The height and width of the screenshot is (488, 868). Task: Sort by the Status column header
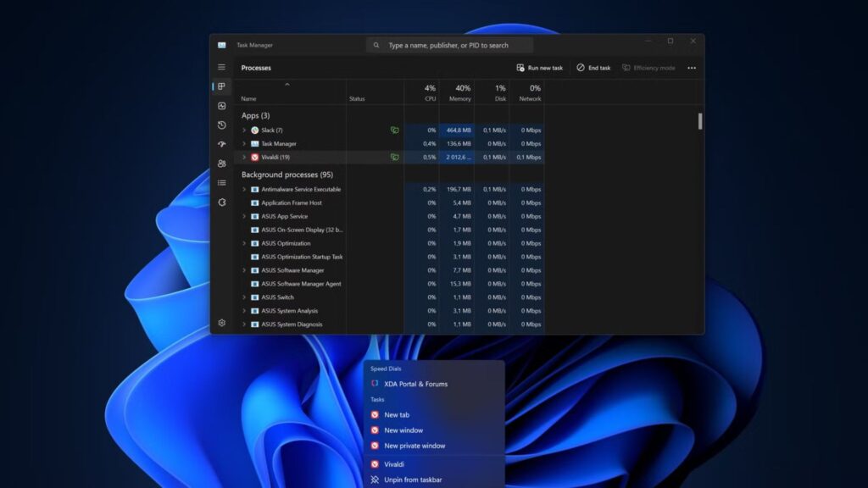[376, 92]
